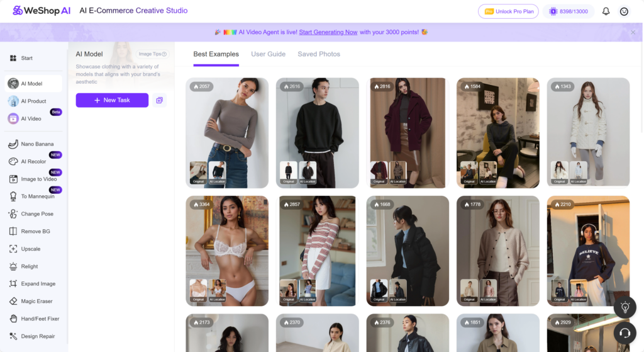This screenshot has width=644, height=352.
Task: Open the Image to Video icon
Action: tap(13, 179)
